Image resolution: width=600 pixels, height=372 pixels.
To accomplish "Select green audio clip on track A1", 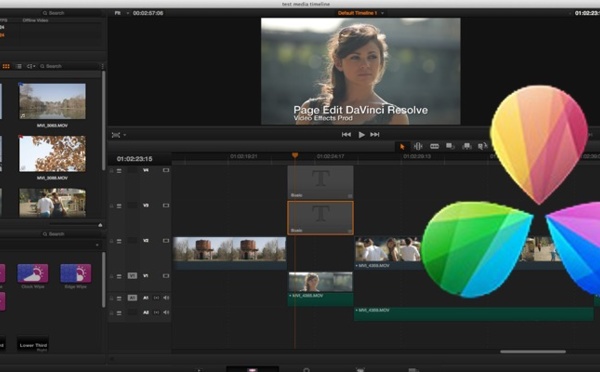I will point(320,299).
